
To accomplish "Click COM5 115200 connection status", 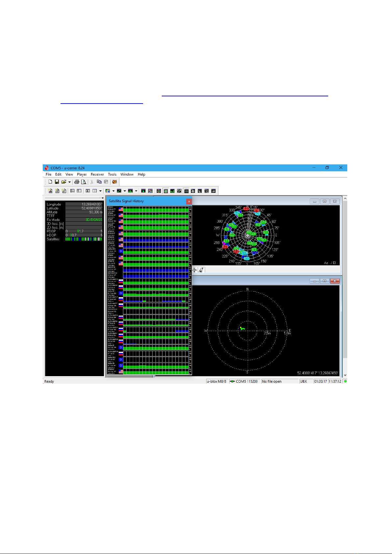I will (x=244, y=381).
